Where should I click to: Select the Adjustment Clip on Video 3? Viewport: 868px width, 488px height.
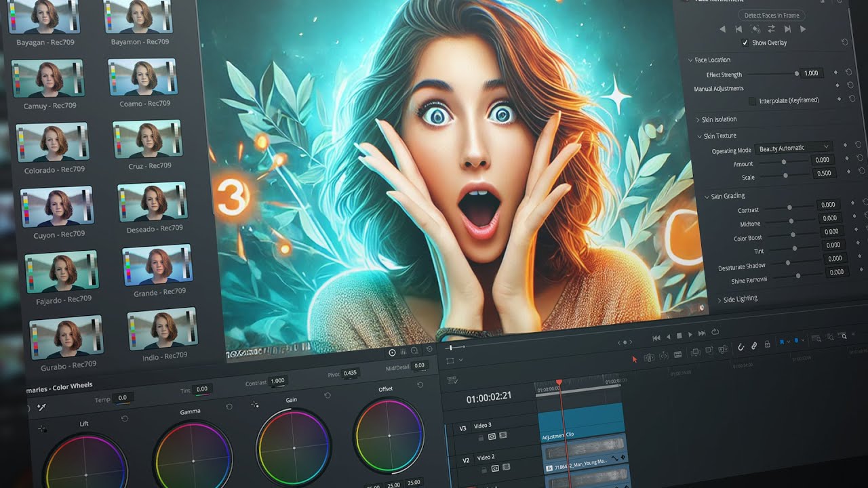coord(581,424)
